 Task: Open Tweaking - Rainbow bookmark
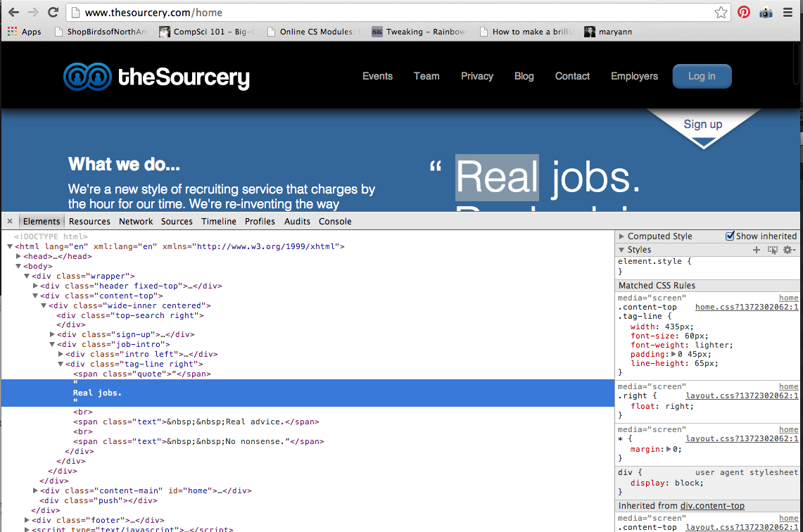tap(419, 32)
